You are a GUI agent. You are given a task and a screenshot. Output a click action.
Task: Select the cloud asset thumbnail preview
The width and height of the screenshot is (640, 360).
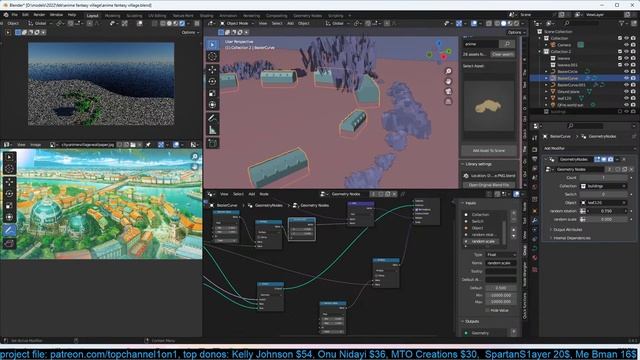pos(489,107)
